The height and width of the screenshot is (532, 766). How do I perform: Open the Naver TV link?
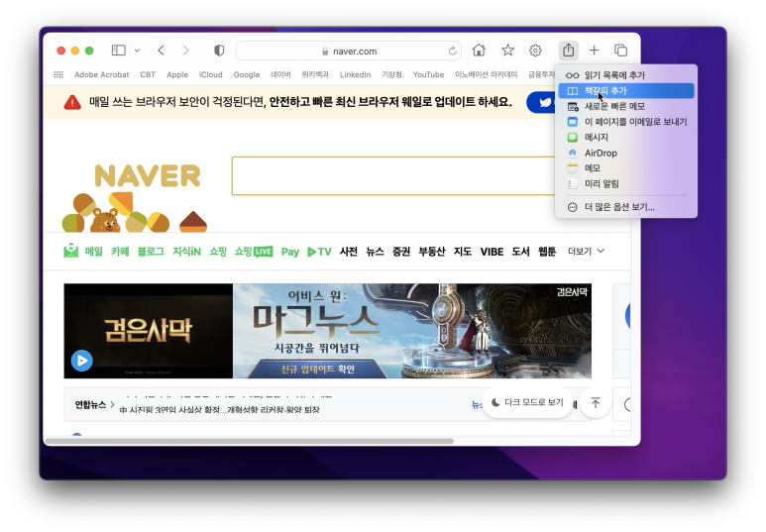click(319, 252)
